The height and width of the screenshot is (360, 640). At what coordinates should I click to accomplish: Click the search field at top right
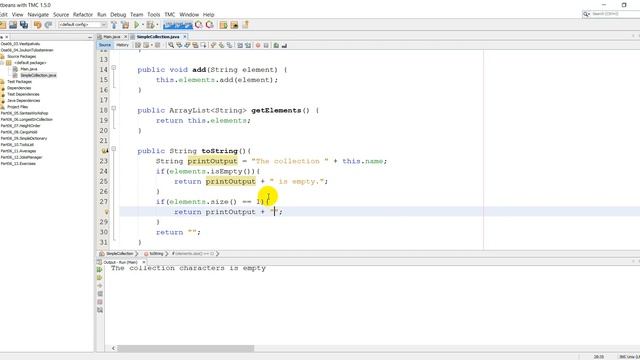[612, 14]
